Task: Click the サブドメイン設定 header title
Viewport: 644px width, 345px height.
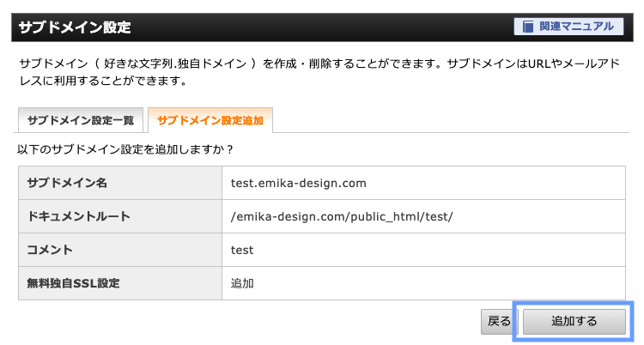Action: pyautogui.click(x=75, y=27)
